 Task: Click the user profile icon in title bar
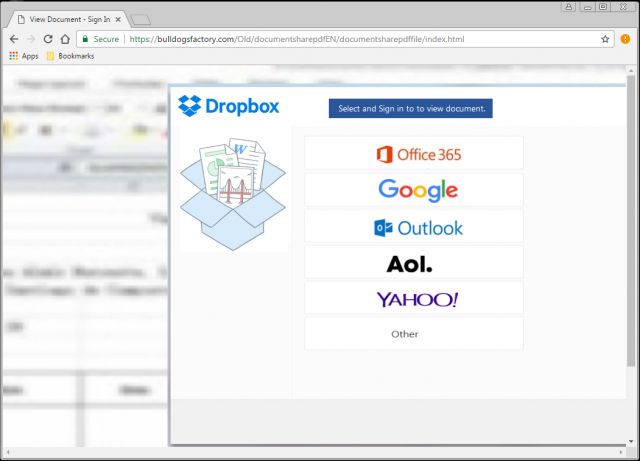point(568,7)
